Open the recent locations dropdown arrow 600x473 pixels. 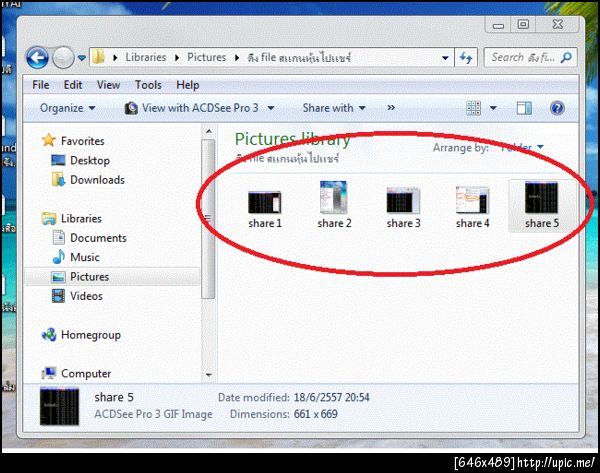click(x=82, y=58)
